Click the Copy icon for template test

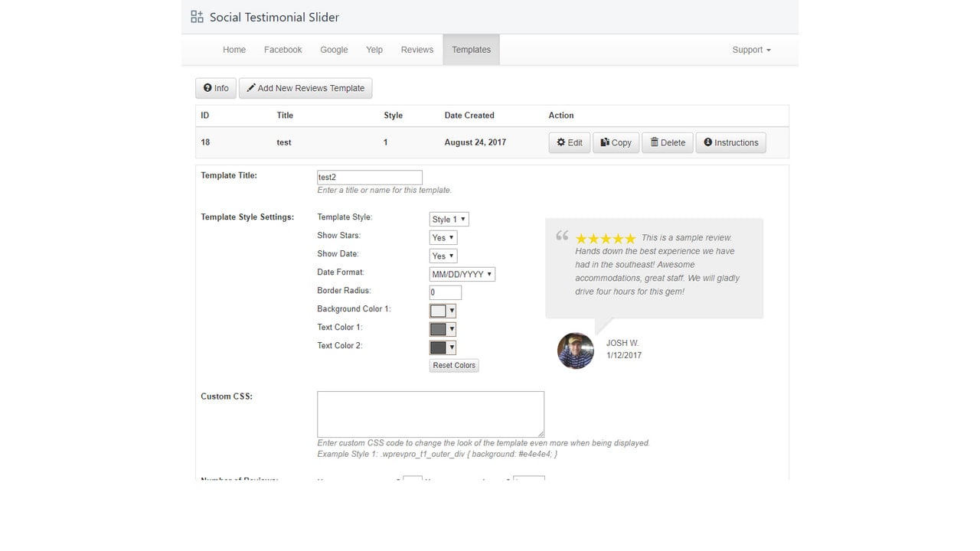(x=605, y=142)
